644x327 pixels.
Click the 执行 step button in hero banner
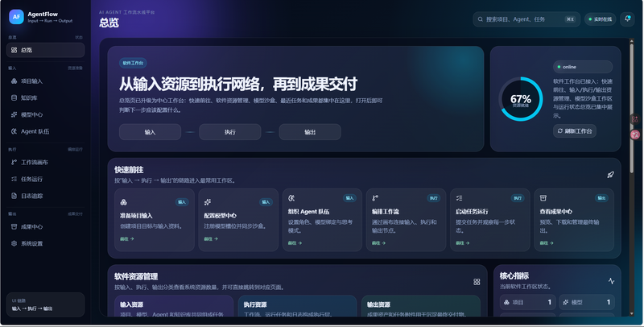point(230,132)
